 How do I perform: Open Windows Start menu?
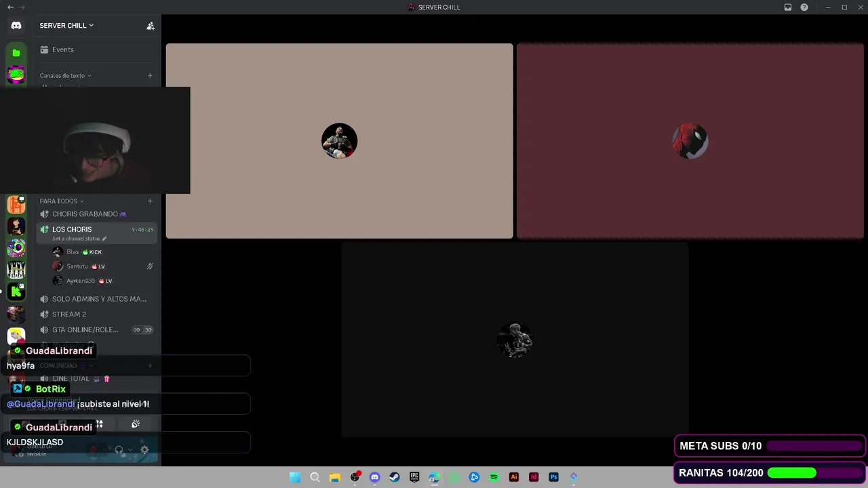point(295,477)
